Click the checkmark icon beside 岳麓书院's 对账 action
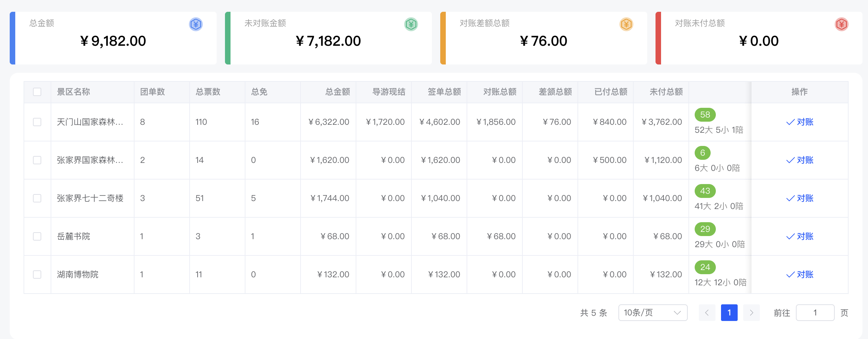 point(790,236)
